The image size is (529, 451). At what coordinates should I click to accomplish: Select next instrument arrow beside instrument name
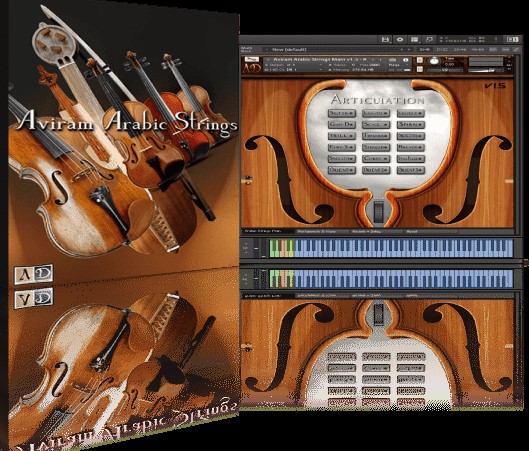click(x=380, y=60)
